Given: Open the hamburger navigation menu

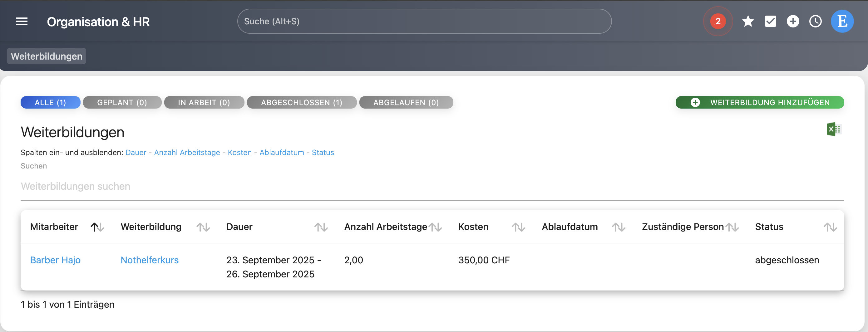Looking at the screenshot, I should coord(22,22).
